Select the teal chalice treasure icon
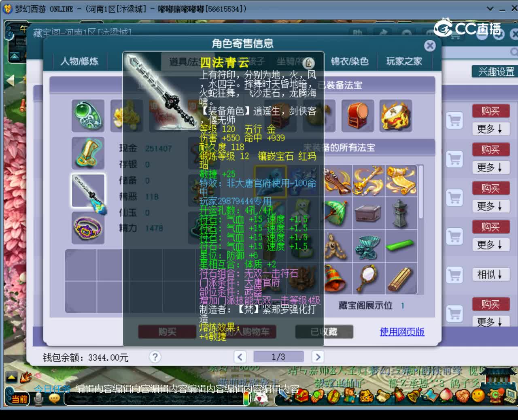The width and height of the screenshot is (518, 420). click(368, 246)
